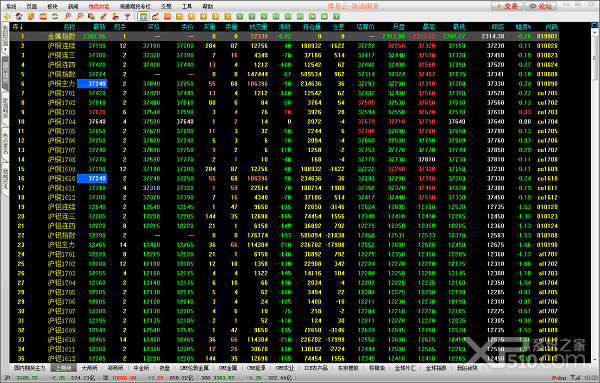Open the trend line chart icon
Screen dimensions: 600x383
(155, 16)
